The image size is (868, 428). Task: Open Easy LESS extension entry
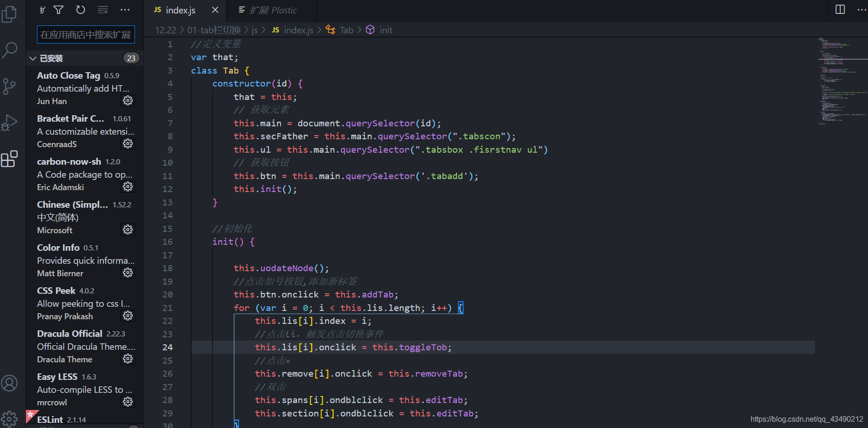85,389
